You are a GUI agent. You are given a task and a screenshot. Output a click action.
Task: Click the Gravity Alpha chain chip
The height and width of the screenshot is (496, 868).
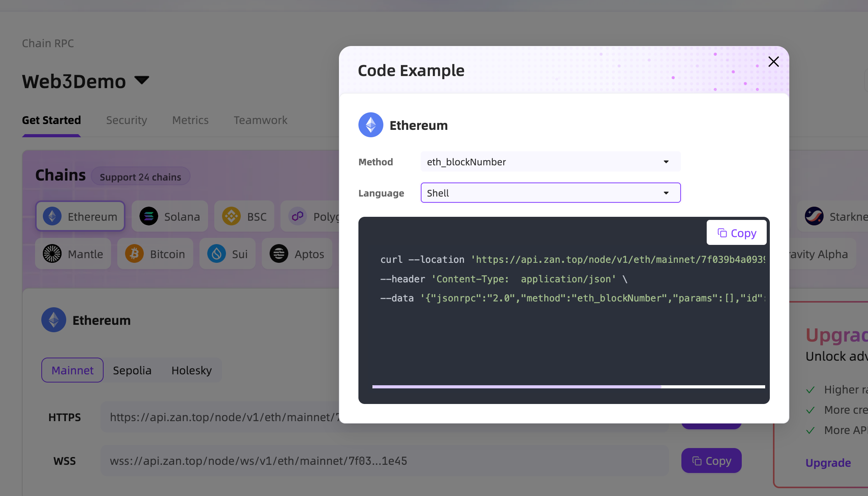click(823, 253)
